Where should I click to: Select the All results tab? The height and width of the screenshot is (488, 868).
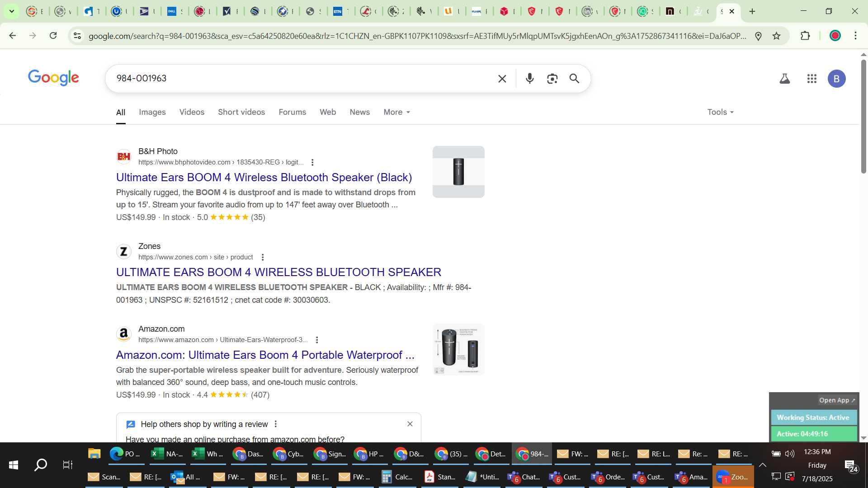pos(121,113)
